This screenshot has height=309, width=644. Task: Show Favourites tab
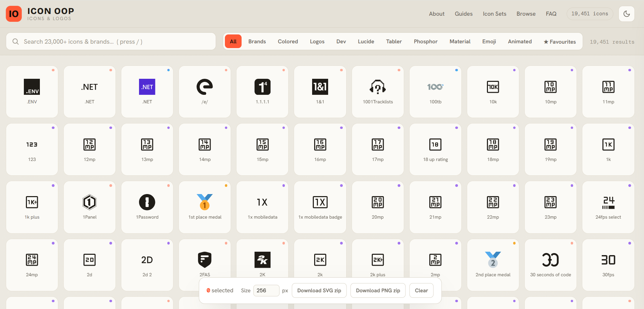pos(559,42)
